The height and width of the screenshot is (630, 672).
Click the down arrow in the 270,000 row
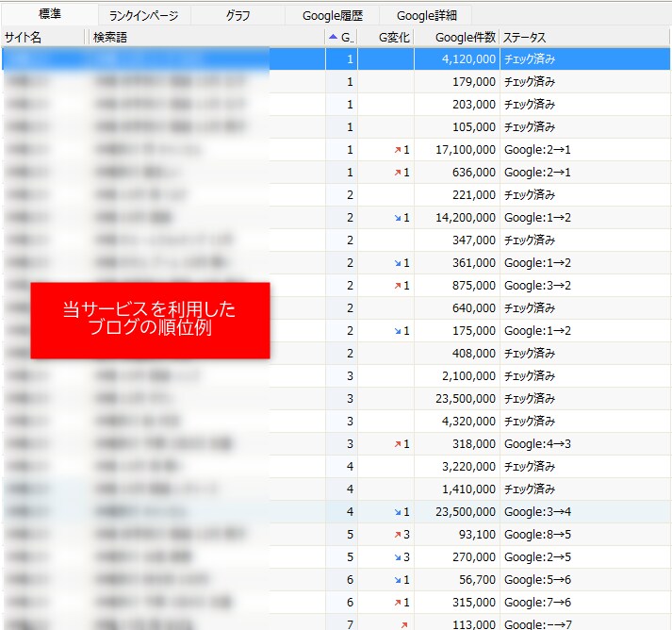pyautogui.click(x=398, y=557)
